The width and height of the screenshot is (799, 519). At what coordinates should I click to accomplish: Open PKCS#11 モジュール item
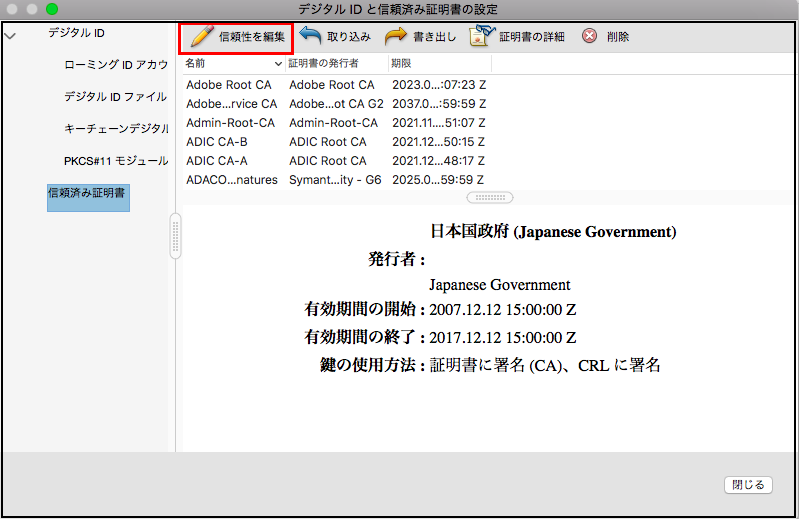pos(116,161)
